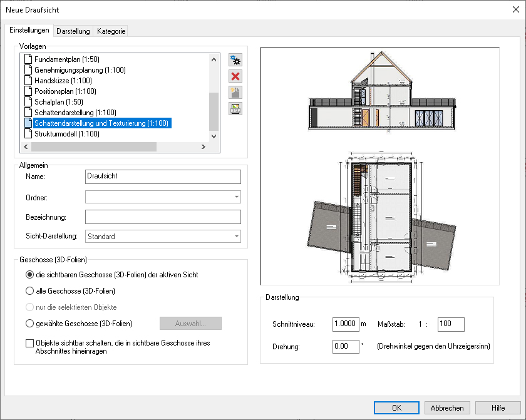The width and height of the screenshot is (526, 420).
Task: Select visible floors of the active view option
Action: [29, 275]
